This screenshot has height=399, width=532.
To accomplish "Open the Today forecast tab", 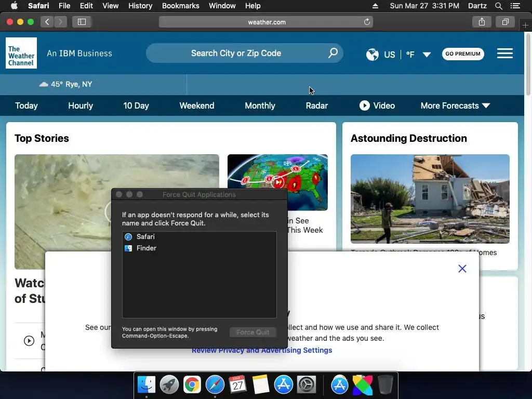I will [26, 105].
